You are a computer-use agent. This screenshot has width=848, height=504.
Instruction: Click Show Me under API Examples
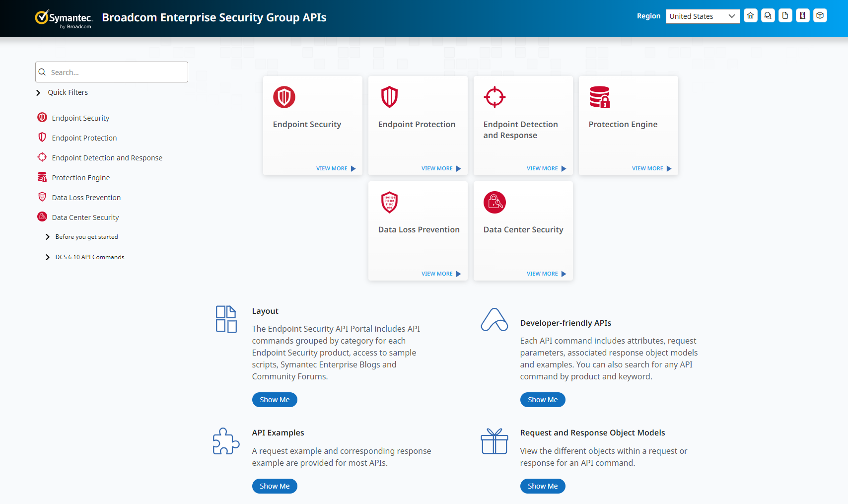coord(275,486)
